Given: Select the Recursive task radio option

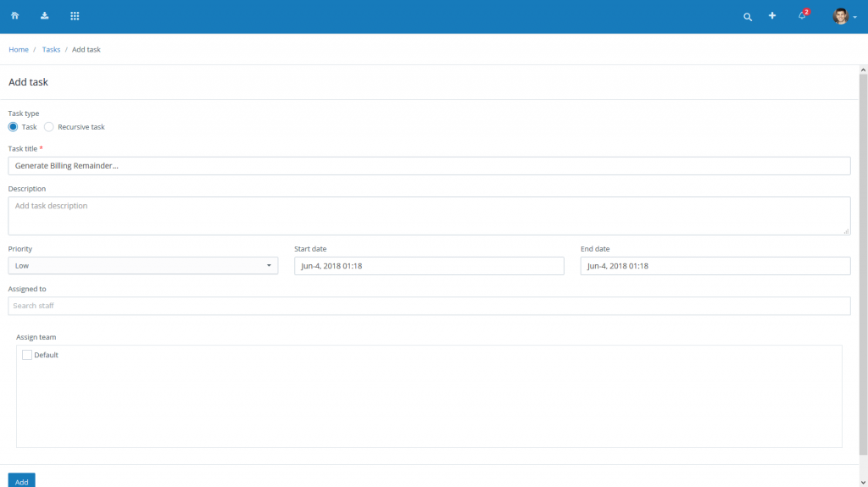Looking at the screenshot, I should point(49,127).
